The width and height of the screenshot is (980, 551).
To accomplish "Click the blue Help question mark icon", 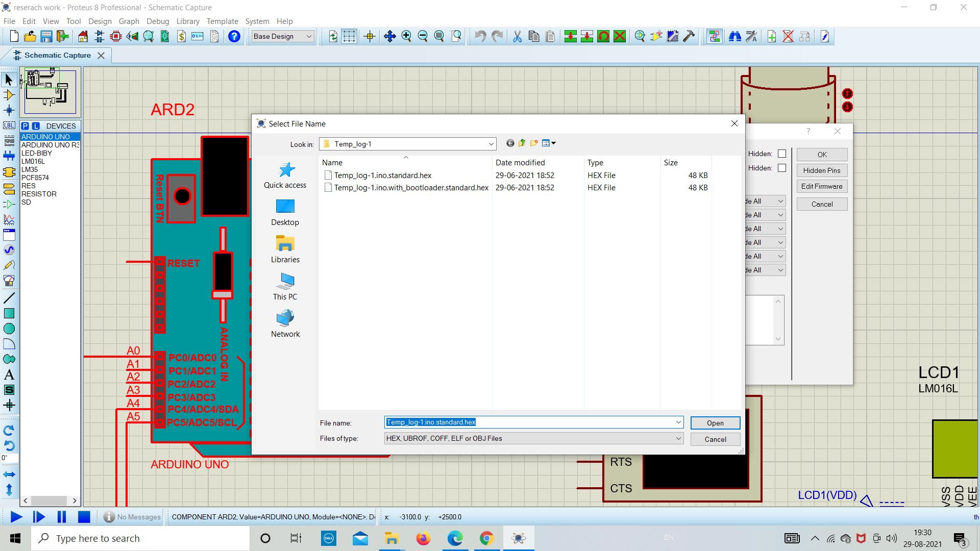I will point(234,36).
